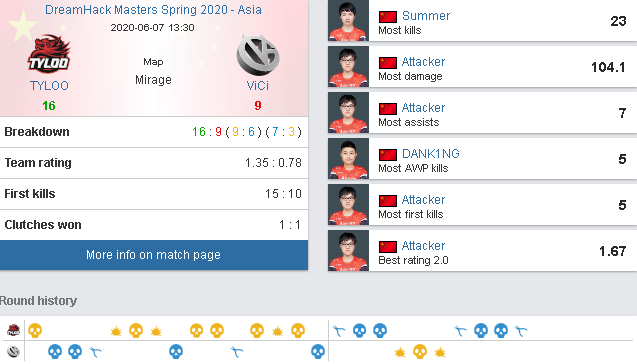Click last blue skull in ViCi first half

tap(318, 351)
